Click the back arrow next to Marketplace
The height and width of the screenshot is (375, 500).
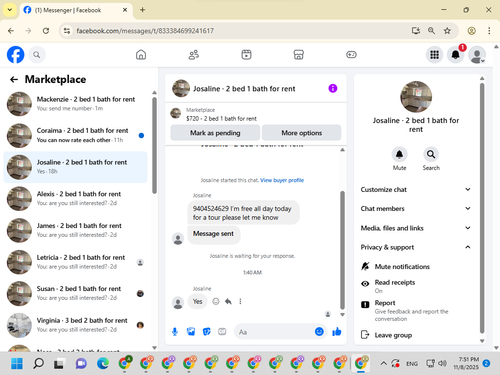coord(14,79)
